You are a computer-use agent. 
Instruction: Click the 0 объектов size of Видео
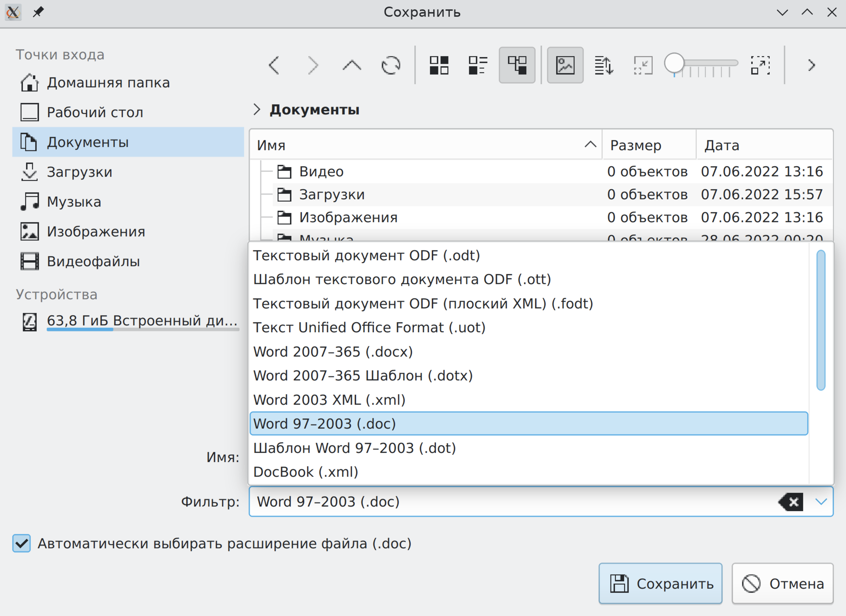647,172
